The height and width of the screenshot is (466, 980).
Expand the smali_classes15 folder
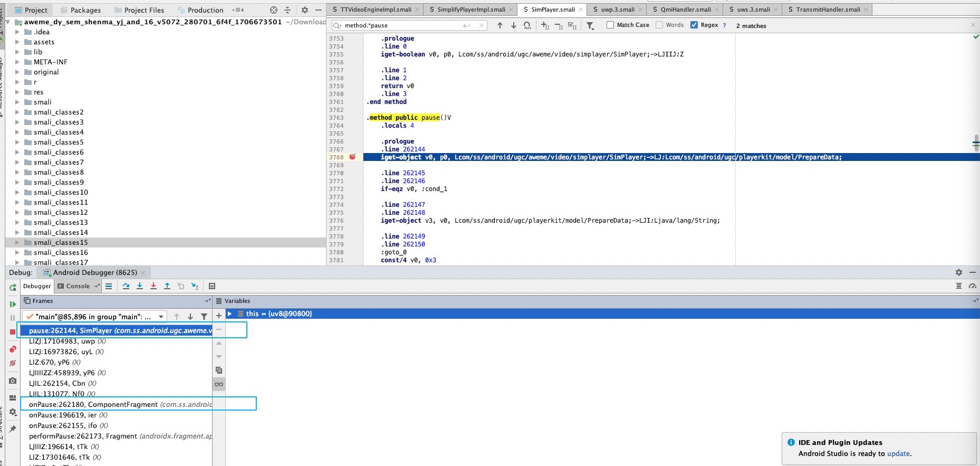click(17, 242)
